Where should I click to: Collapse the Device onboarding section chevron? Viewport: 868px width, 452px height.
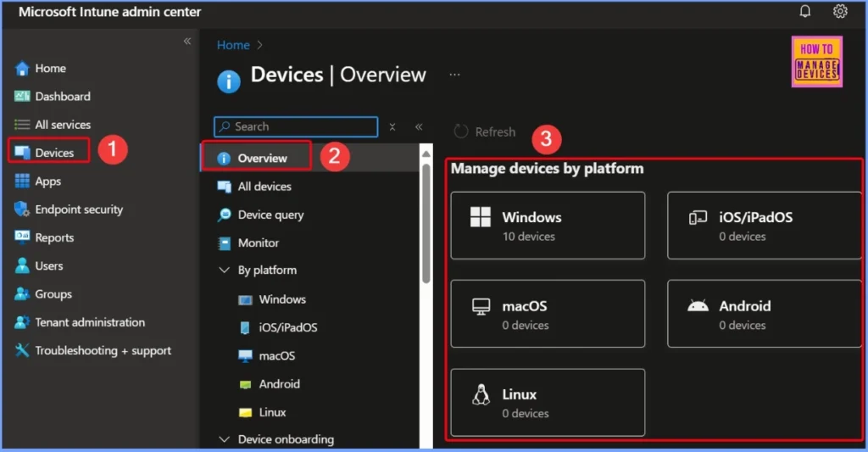pyautogui.click(x=224, y=439)
